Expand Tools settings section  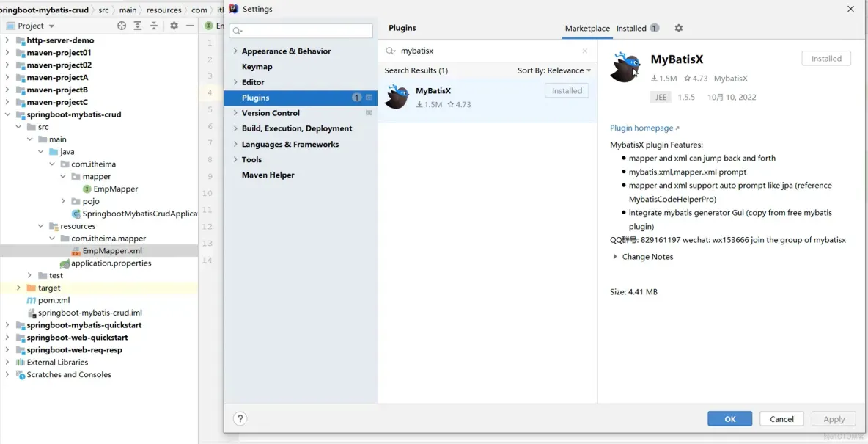[x=235, y=160]
